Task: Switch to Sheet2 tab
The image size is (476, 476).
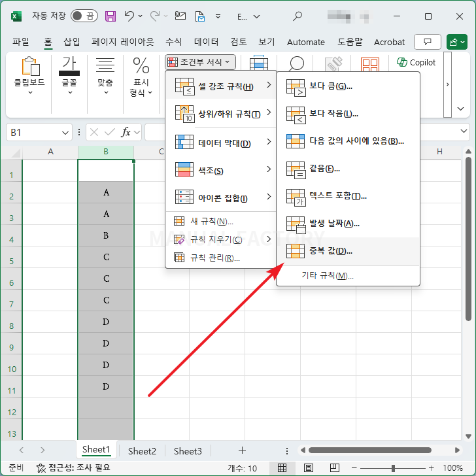Action: click(x=142, y=451)
